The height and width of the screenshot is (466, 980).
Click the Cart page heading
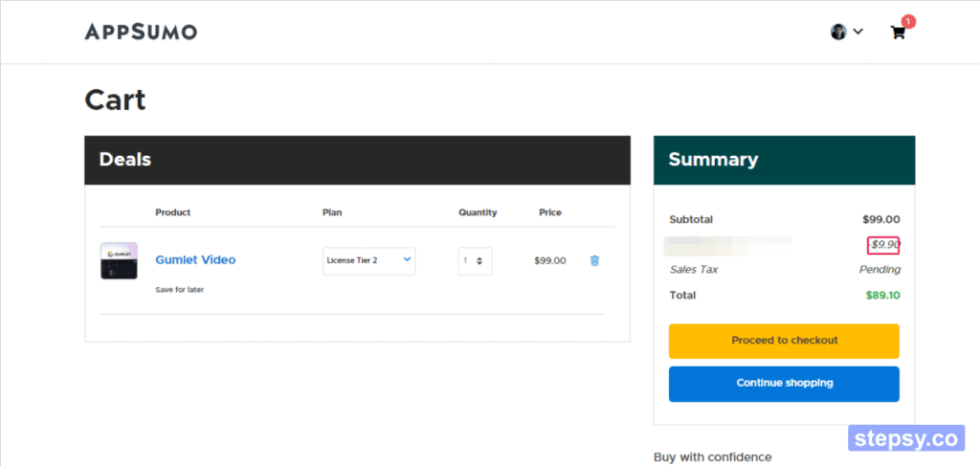[115, 100]
